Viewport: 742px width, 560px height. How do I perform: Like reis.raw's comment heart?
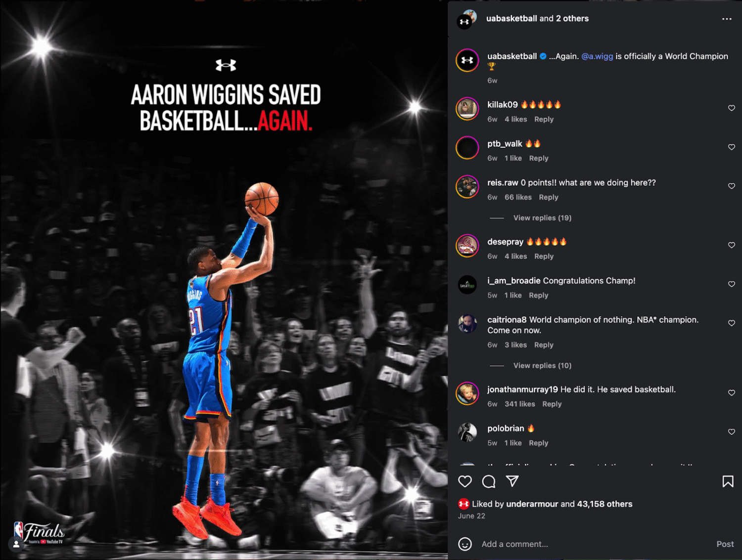732,186
